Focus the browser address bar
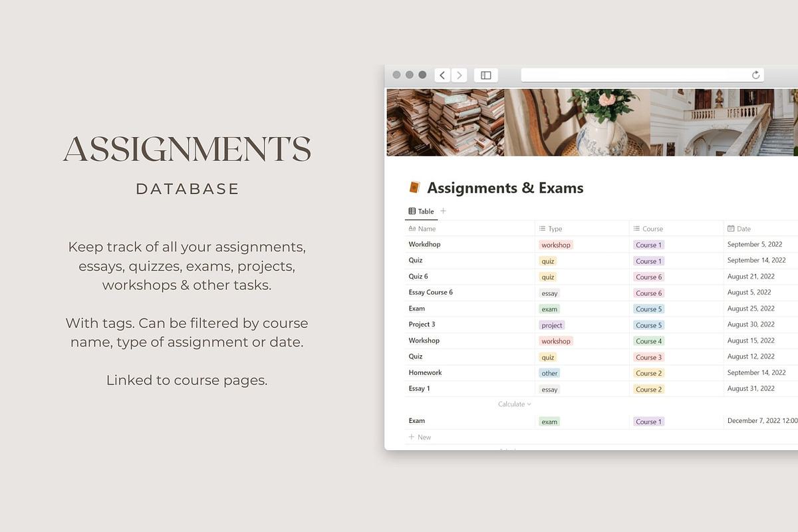Screen dimensions: 798x532 point(642,75)
